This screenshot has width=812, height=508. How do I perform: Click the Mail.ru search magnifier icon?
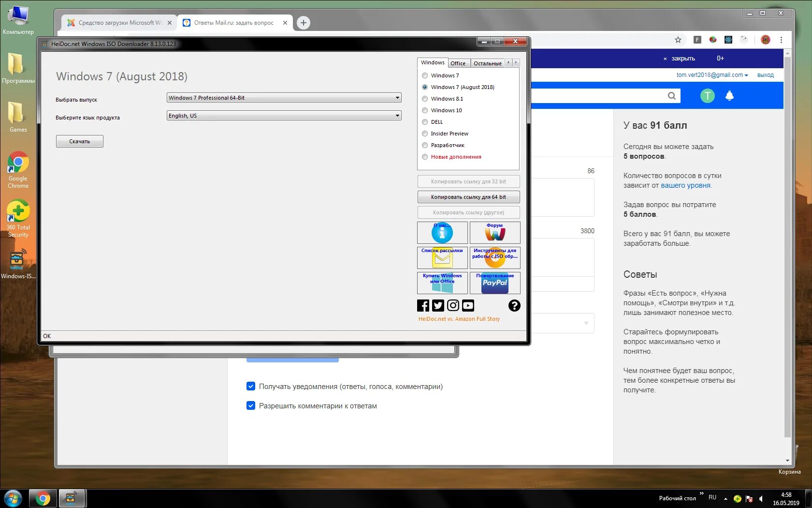click(672, 96)
